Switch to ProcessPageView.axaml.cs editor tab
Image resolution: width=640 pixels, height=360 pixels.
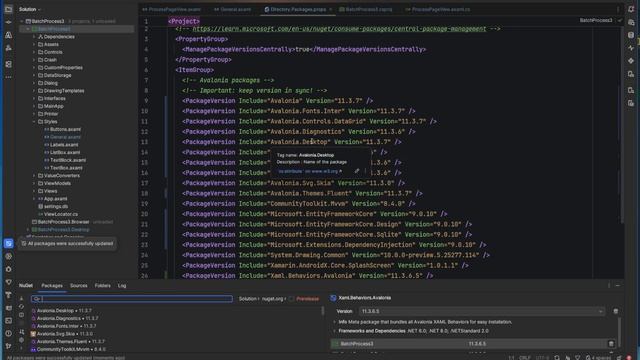(x=438, y=9)
